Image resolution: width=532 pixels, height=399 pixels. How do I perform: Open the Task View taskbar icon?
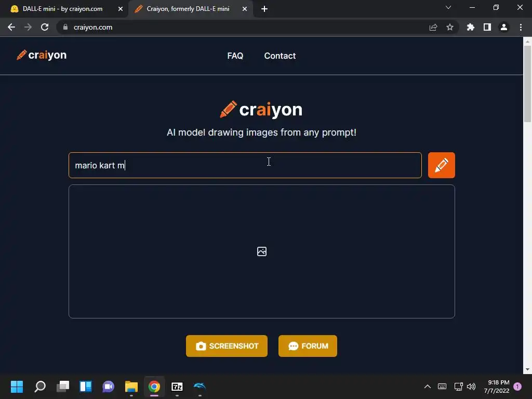point(63,387)
